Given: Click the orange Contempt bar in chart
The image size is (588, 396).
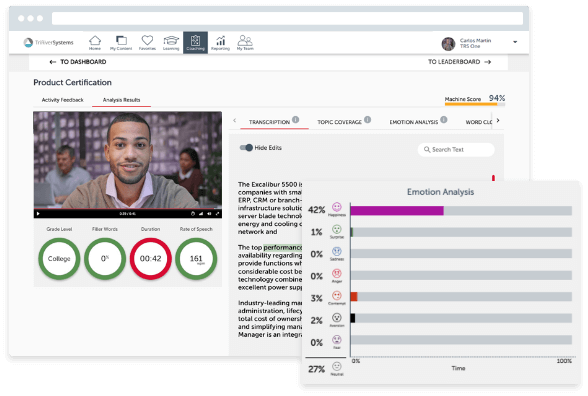Looking at the screenshot, I should [x=354, y=297].
